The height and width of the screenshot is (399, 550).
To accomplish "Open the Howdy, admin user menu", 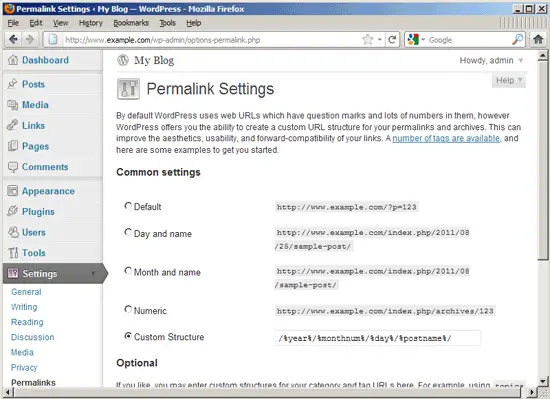I will (491, 60).
